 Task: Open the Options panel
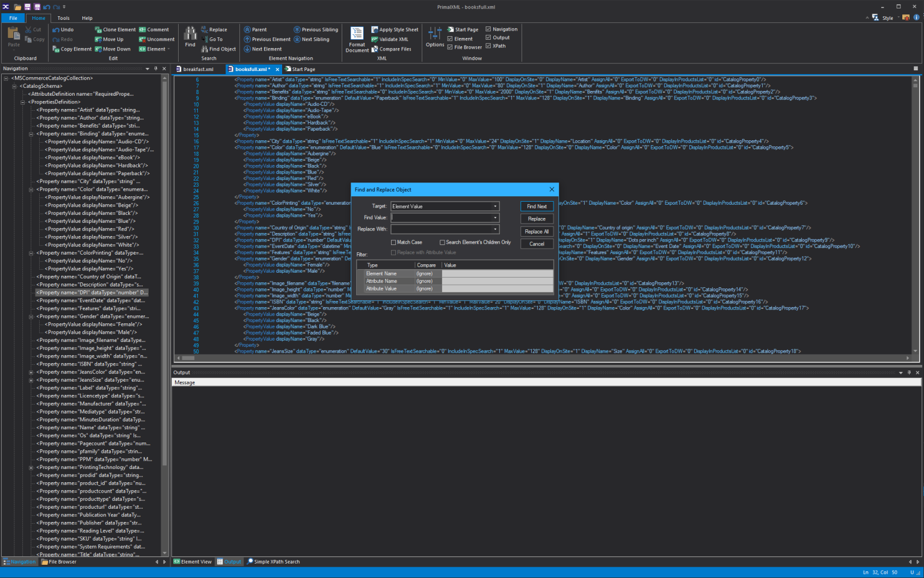point(434,39)
